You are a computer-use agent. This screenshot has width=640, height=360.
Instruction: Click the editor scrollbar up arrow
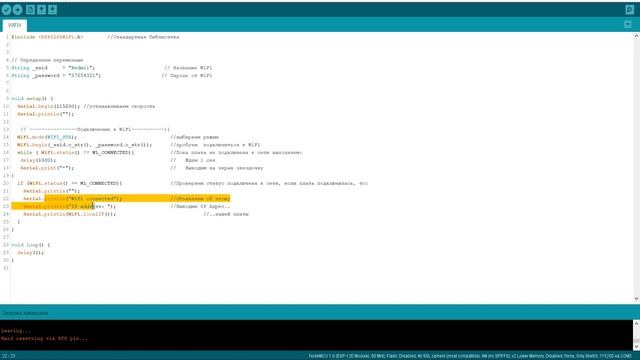[x=636, y=36]
